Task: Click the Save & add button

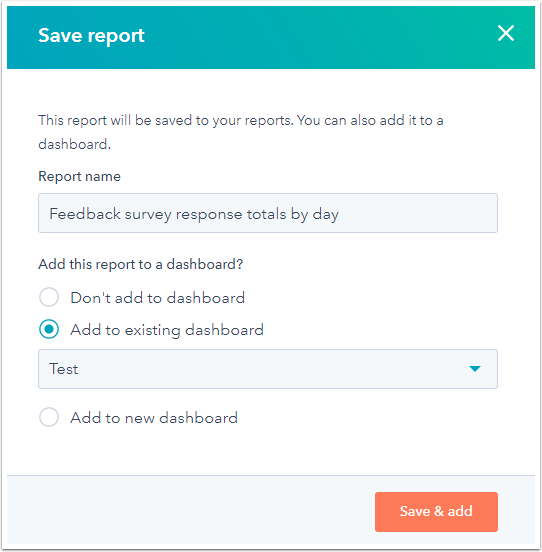Action: pos(436,512)
